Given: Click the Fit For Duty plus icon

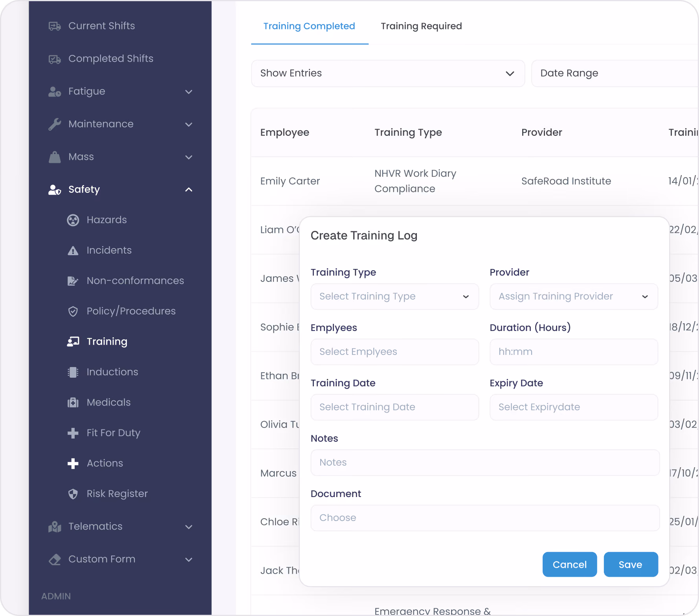Looking at the screenshot, I should 73,433.
